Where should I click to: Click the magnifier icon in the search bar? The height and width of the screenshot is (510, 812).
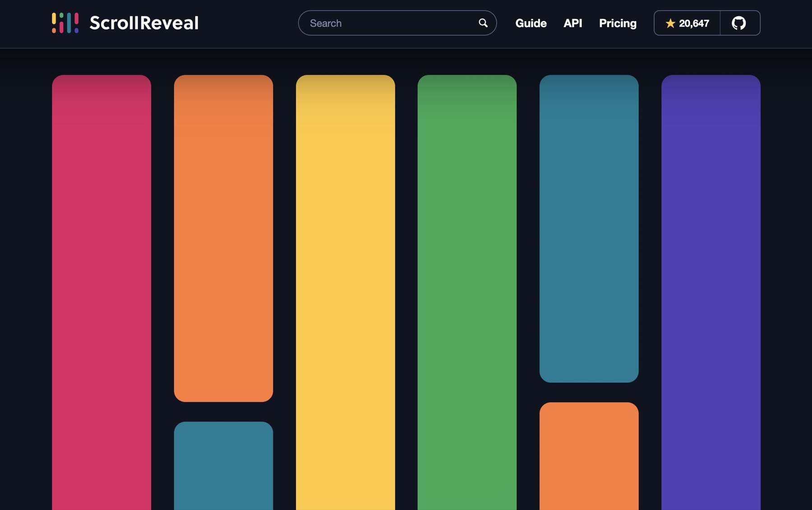[483, 23]
